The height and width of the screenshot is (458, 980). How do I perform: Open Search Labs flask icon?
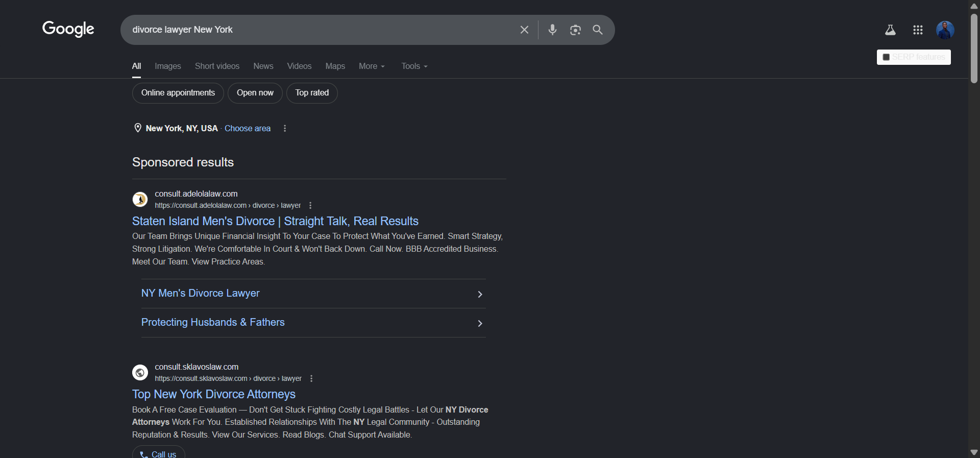(890, 30)
